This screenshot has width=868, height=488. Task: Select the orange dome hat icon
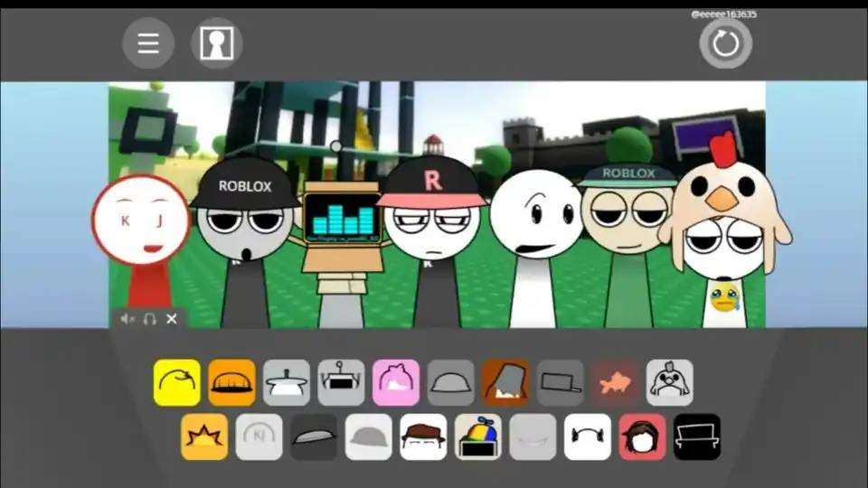[x=232, y=382]
